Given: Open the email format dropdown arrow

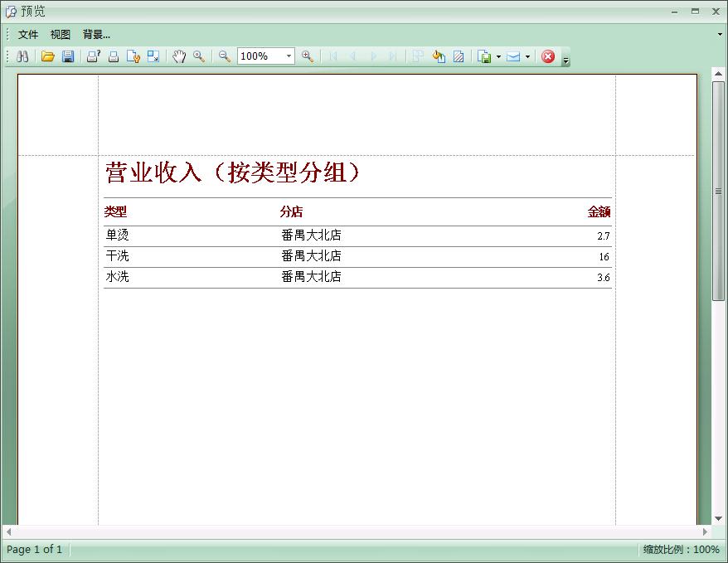Looking at the screenshot, I should [527, 56].
